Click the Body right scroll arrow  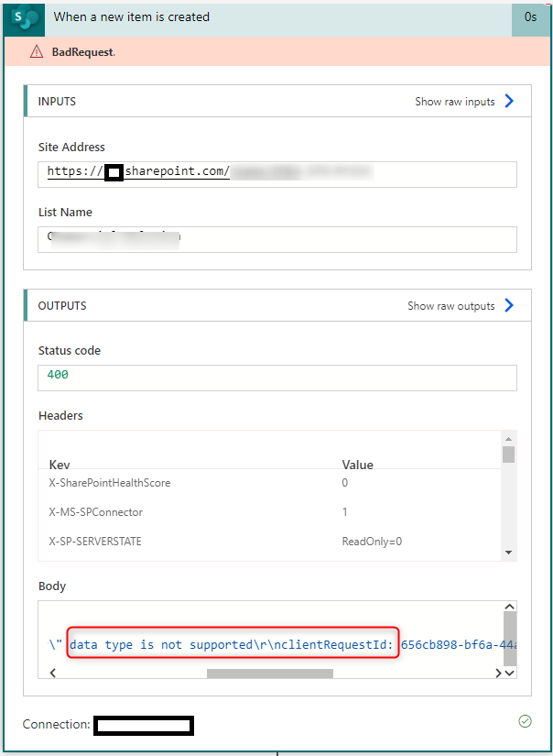[499, 674]
